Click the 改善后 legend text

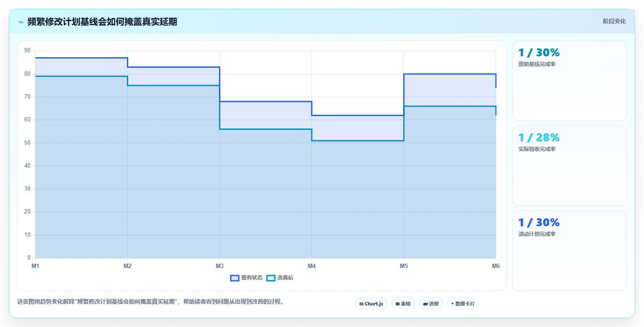285,278
